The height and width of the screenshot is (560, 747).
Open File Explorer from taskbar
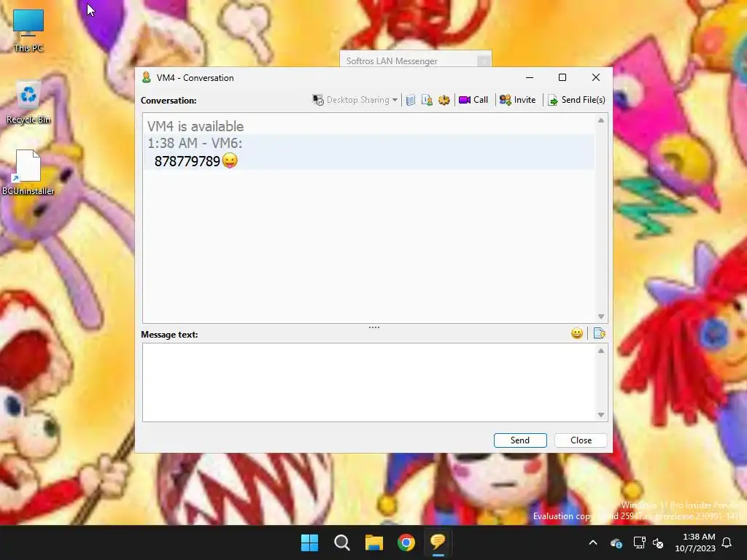click(374, 542)
